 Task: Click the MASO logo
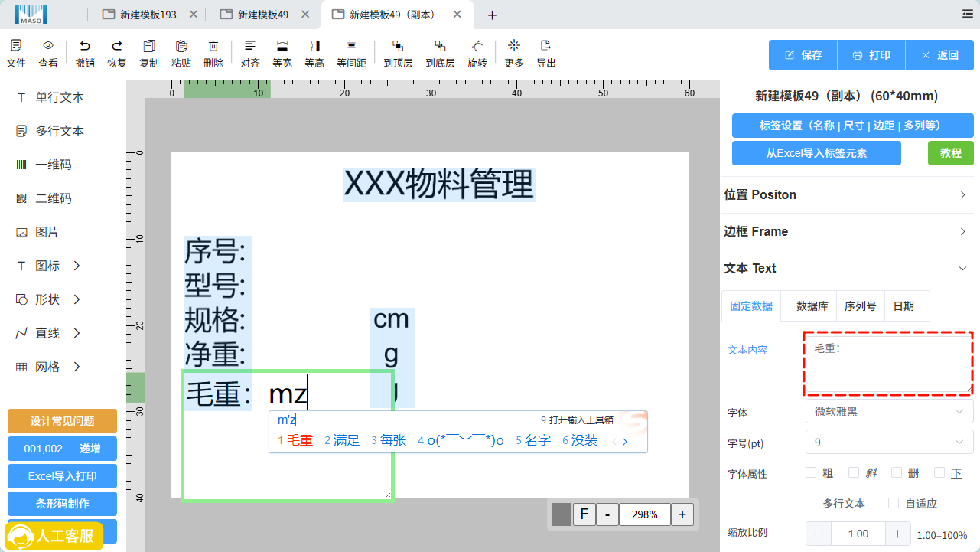(x=31, y=14)
